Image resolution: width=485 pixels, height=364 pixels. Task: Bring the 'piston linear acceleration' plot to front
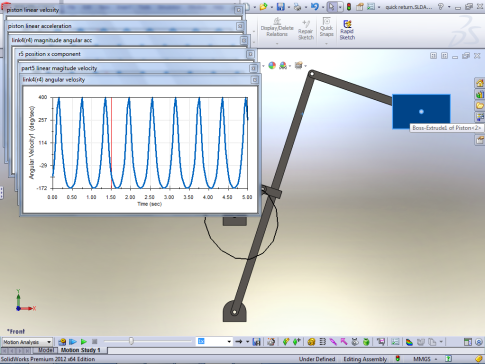click(125, 26)
